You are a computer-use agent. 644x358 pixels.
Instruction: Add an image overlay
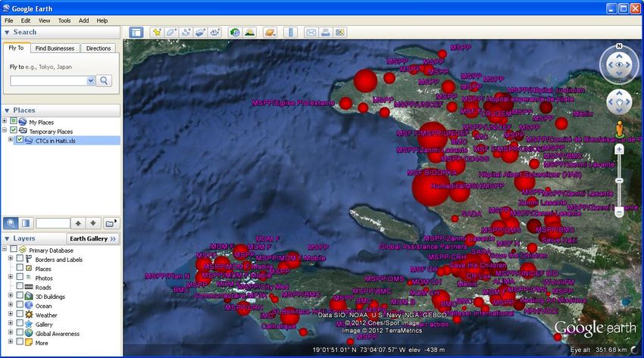(x=200, y=33)
